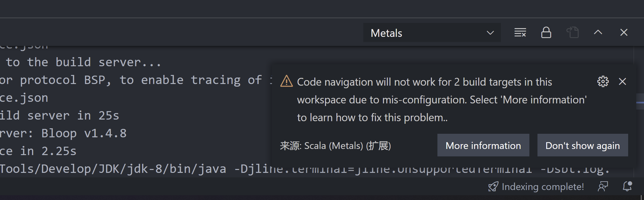644x200 pixels.
Task: Open the notifications bell in status bar
Action: (627, 186)
